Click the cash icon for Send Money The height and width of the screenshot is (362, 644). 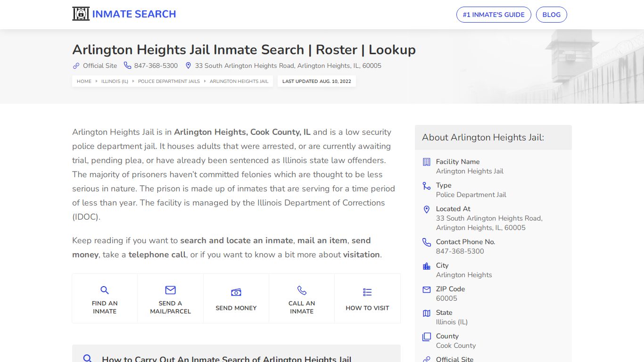click(236, 292)
